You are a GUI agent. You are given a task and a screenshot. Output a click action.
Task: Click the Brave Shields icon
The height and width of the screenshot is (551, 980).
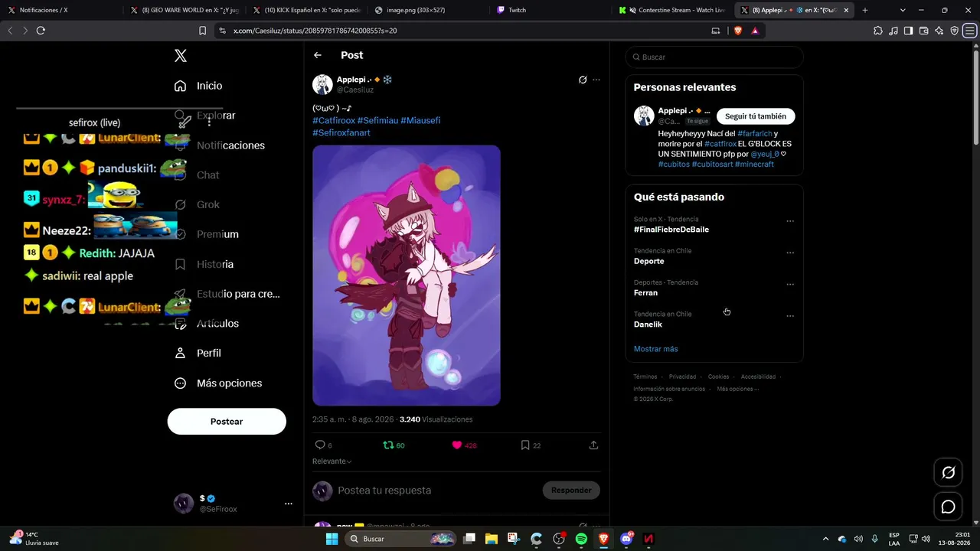click(738, 31)
